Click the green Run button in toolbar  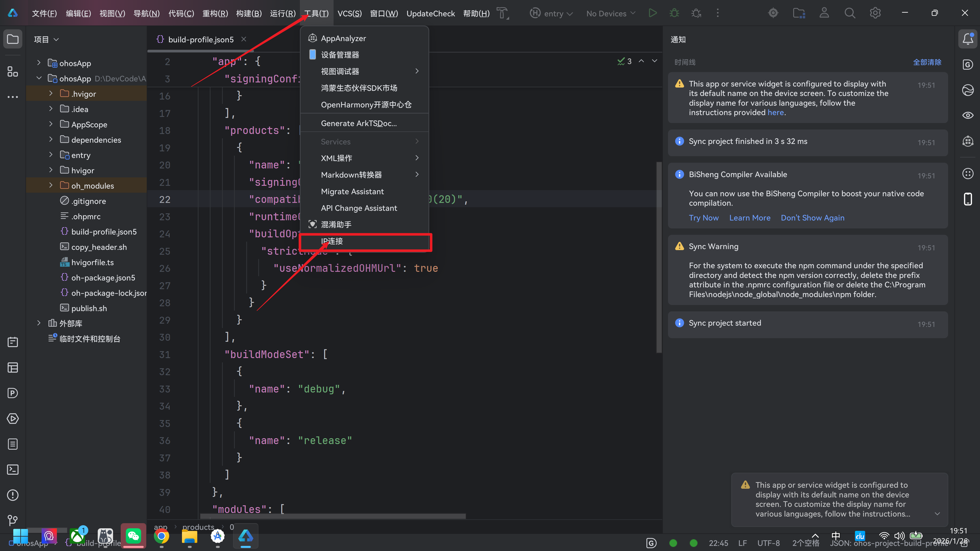click(653, 13)
